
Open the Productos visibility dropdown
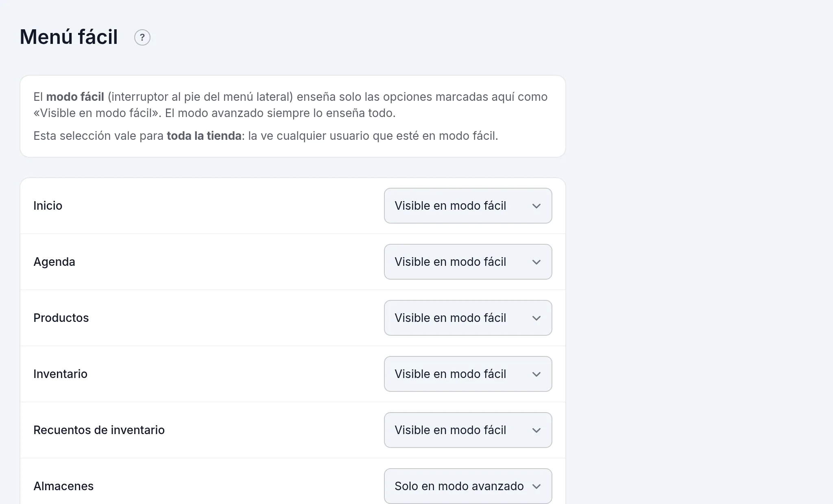(468, 318)
